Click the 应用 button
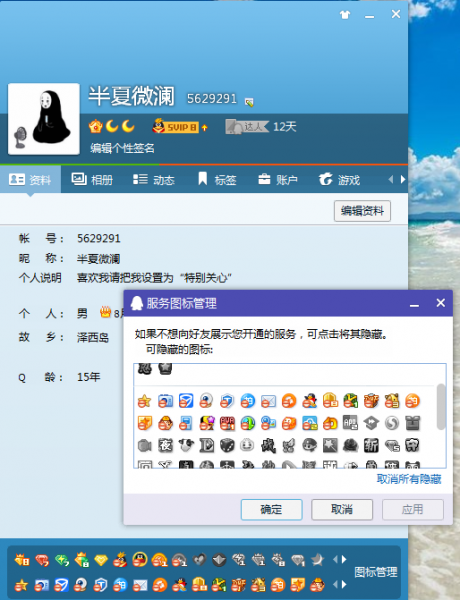This screenshot has height=600, width=460. pyautogui.click(x=413, y=509)
